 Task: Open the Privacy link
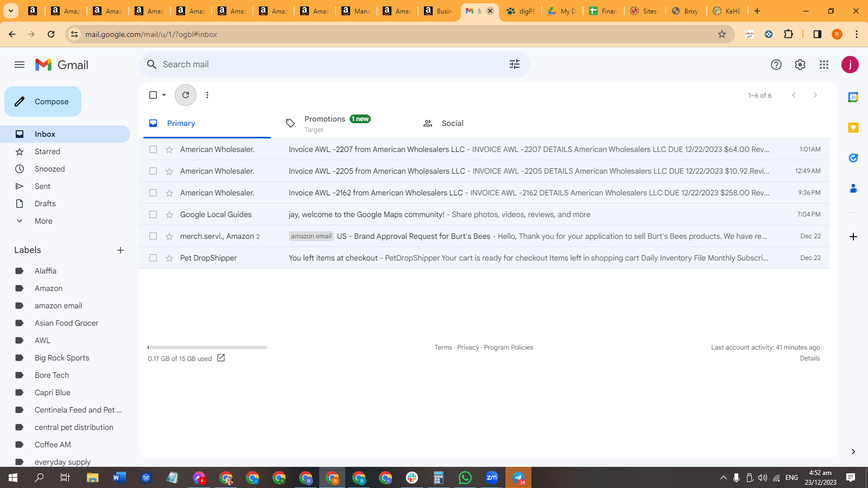[x=468, y=347]
